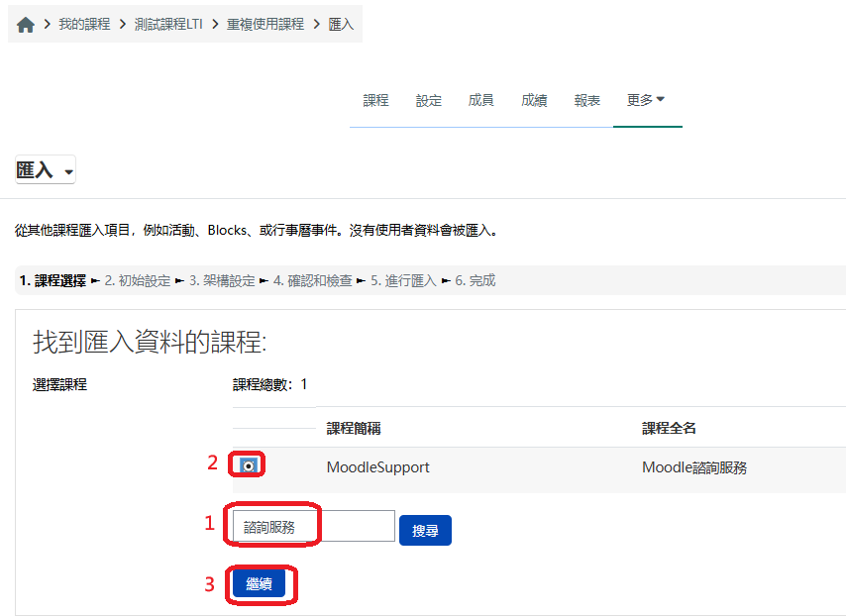Go to the 成員 tab
The height and width of the screenshot is (616, 846).
(481, 100)
